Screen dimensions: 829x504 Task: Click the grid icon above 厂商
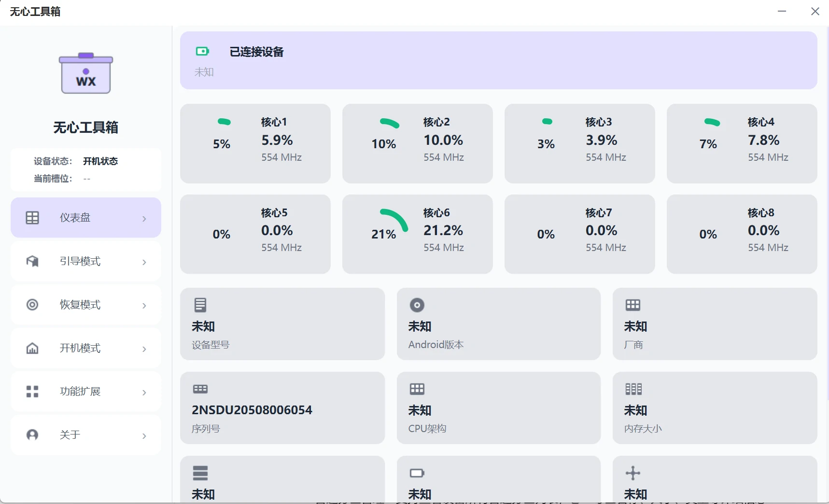(633, 305)
